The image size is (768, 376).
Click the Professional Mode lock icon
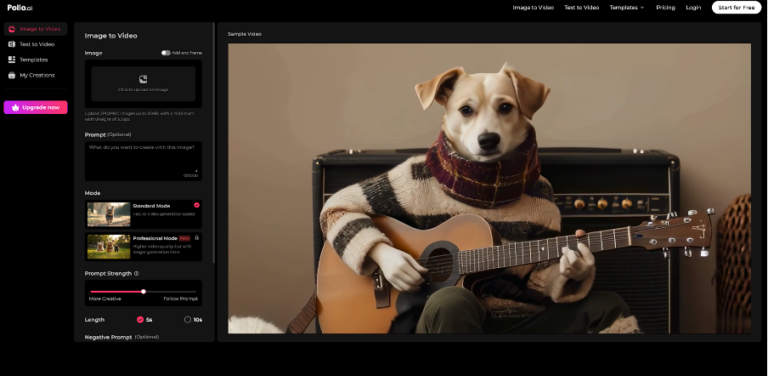196,237
